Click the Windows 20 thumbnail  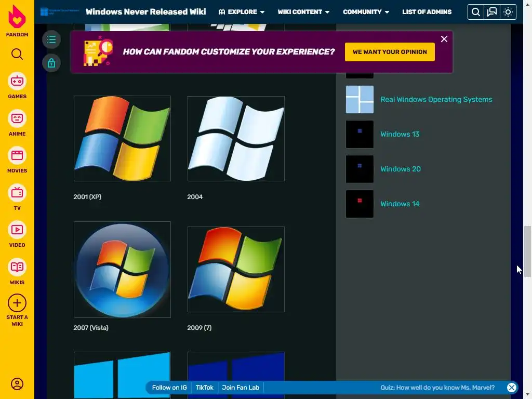click(360, 169)
